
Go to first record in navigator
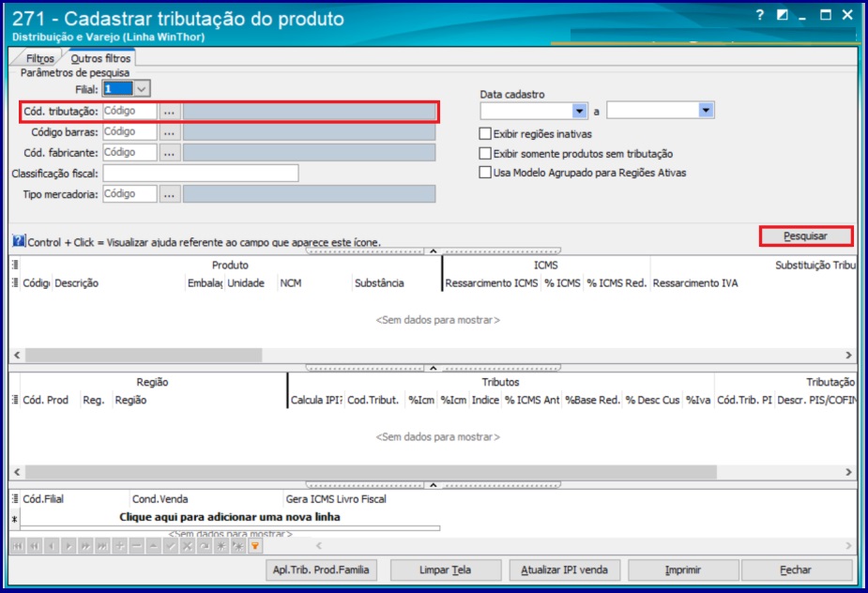tap(18, 546)
